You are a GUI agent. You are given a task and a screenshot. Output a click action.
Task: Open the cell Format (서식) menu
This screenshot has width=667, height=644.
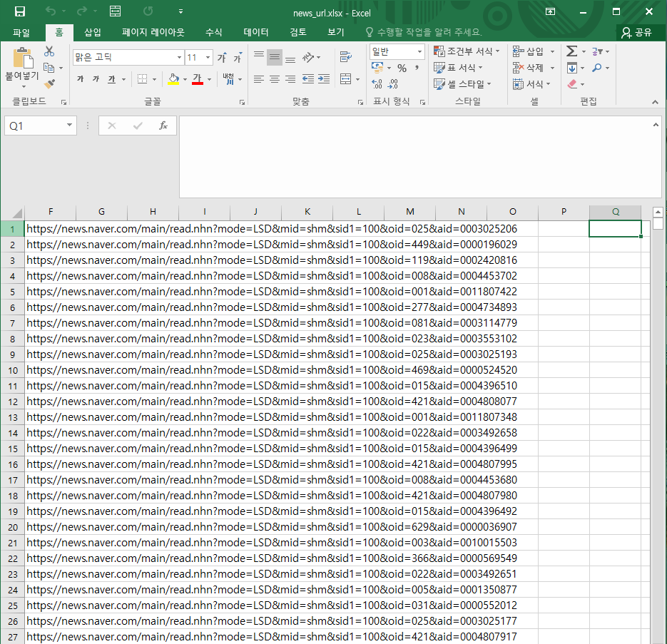(531, 84)
